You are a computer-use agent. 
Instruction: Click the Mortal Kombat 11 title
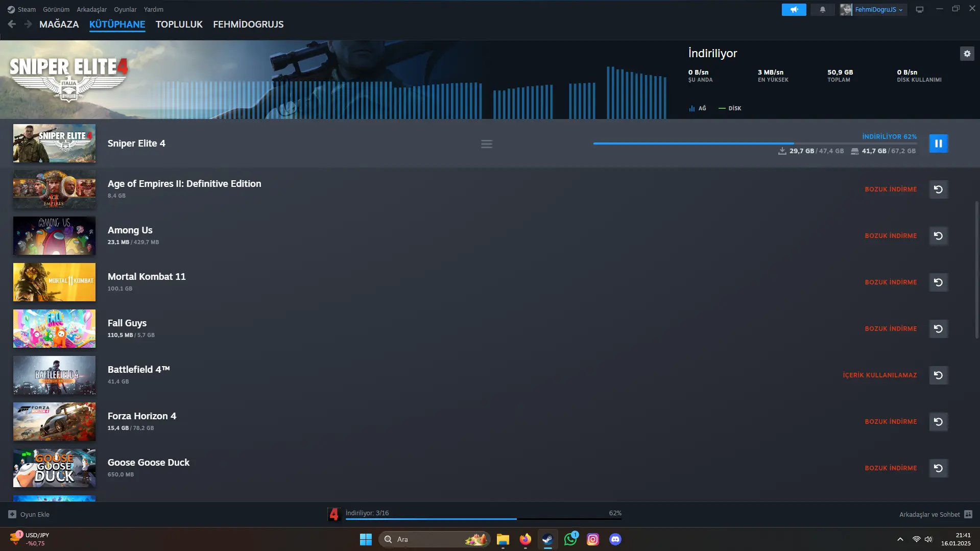pos(147,277)
